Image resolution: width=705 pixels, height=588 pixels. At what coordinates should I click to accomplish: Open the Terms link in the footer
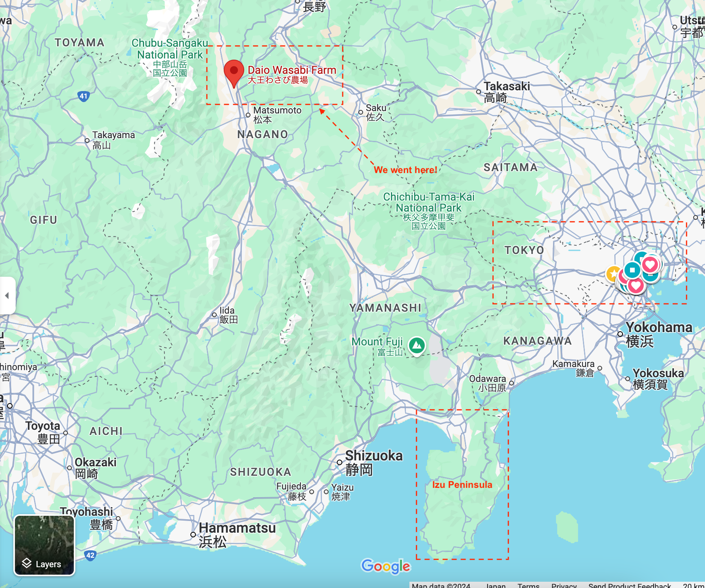[528, 585]
